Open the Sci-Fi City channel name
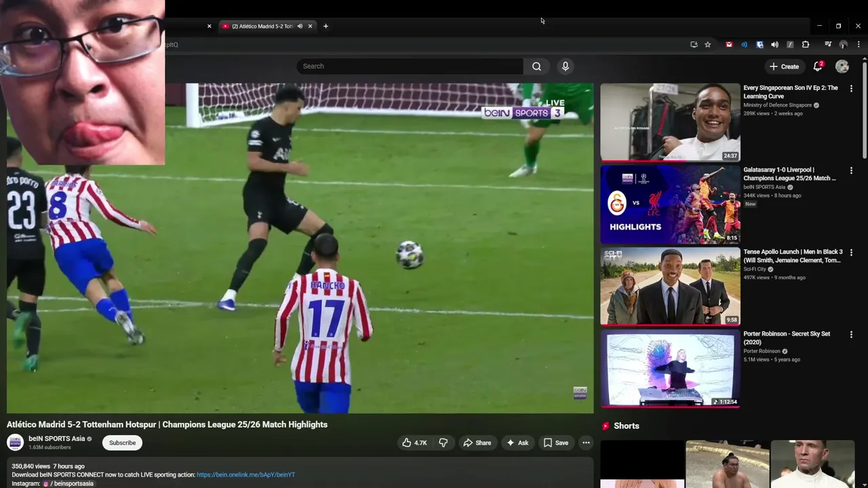 [x=755, y=269]
